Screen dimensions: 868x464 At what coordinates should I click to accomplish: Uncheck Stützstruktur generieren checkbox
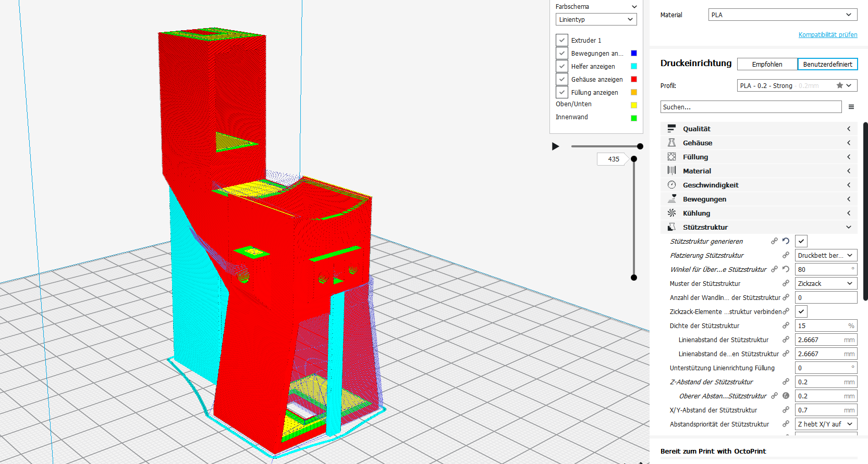[801, 241]
